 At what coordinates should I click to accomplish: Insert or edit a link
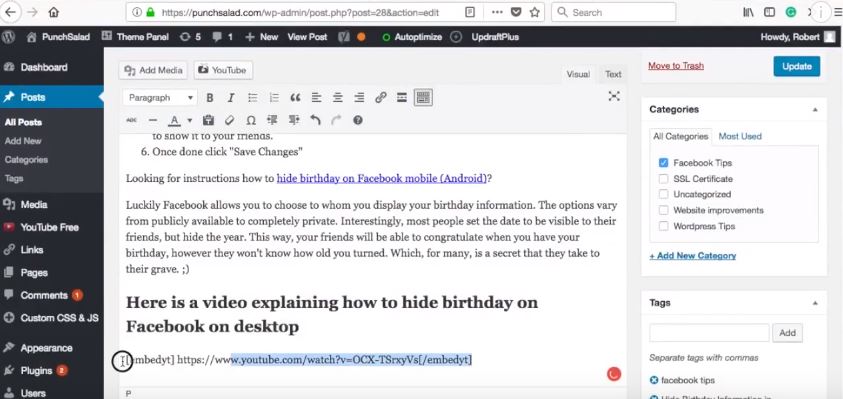point(381,98)
